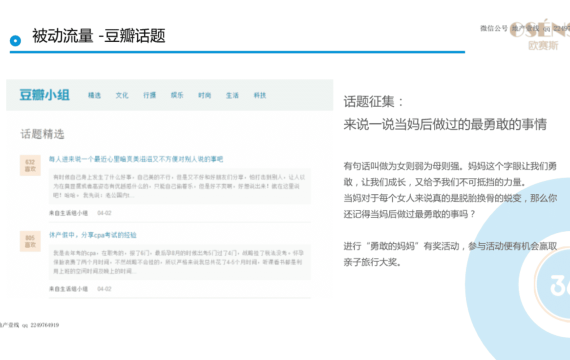570x360 pixels.
Task: Open the 时尚 tab
Action: [x=205, y=95]
